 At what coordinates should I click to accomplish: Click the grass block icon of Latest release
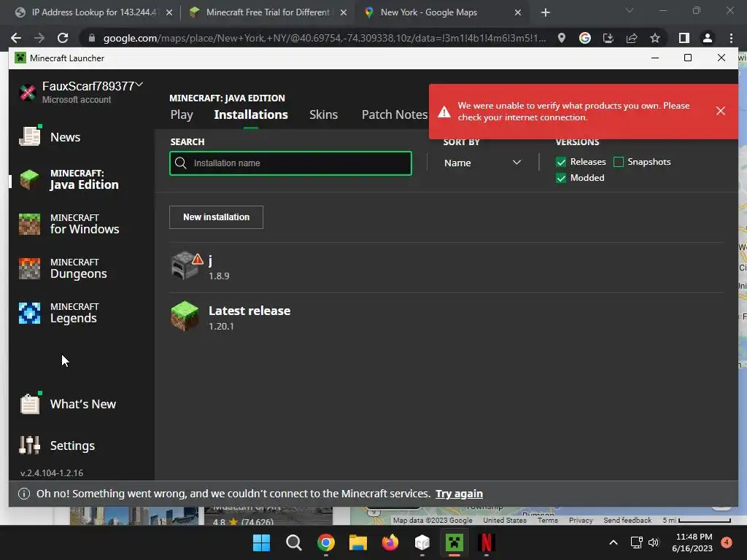pyautogui.click(x=185, y=316)
